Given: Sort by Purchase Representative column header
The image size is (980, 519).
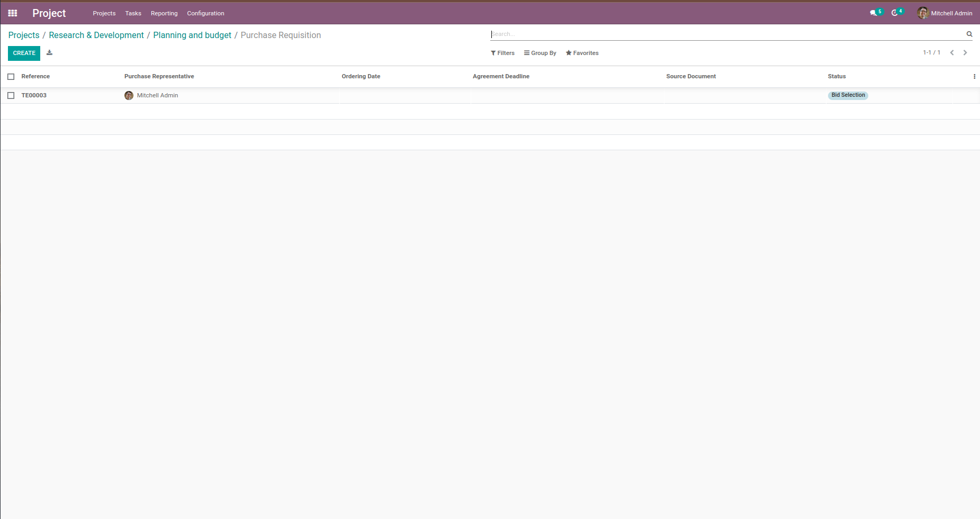Looking at the screenshot, I should (x=159, y=77).
